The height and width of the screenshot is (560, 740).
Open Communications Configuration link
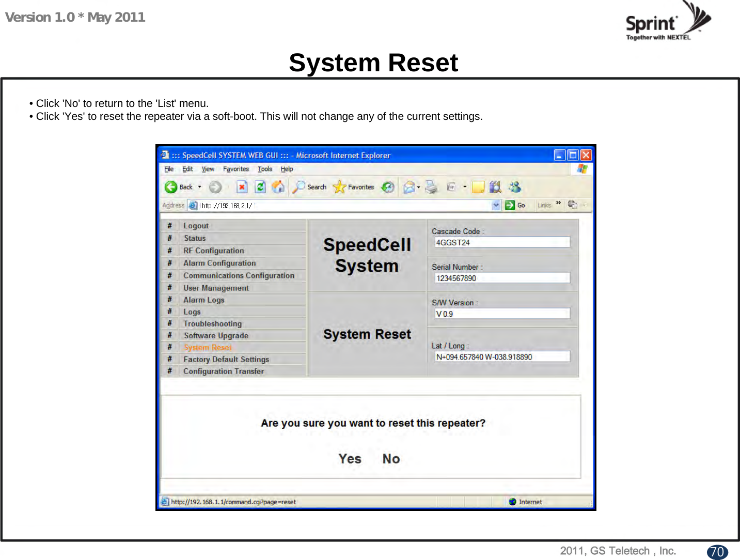pos(239,275)
